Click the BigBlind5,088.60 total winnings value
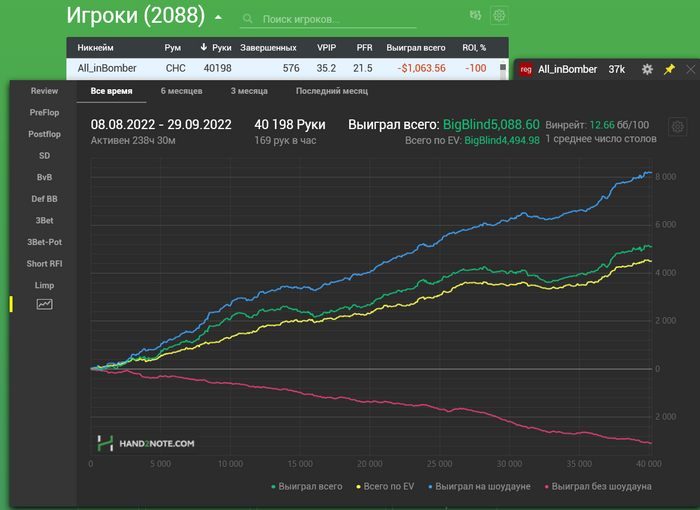Image resolution: width=700 pixels, height=510 pixels. coord(491,125)
